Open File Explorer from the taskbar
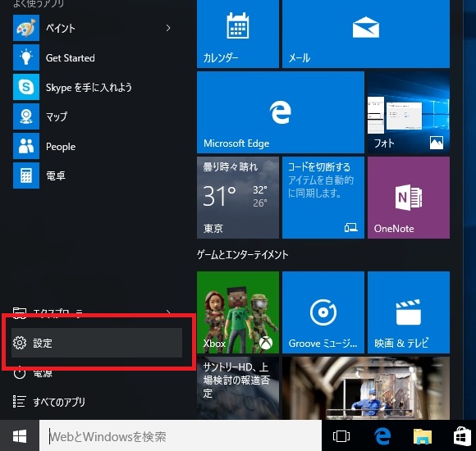Viewport: 476px width, 451px height. pyautogui.click(x=423, y=437)
